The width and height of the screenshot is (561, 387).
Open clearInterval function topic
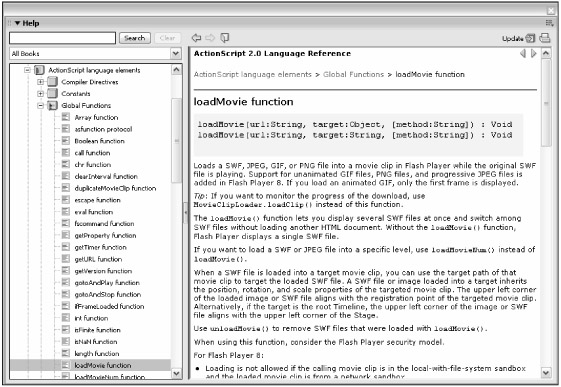click(x=106, y=176)
